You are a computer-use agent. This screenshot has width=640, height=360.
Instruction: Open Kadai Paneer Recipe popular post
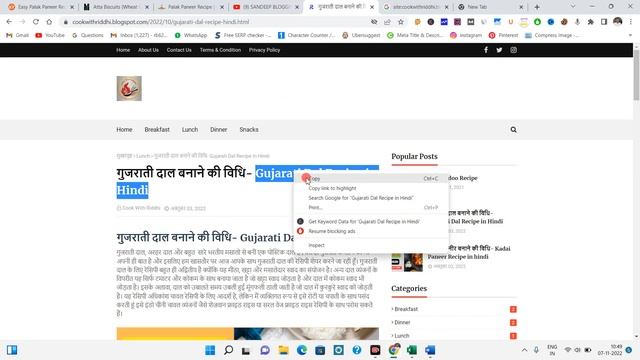469,252
